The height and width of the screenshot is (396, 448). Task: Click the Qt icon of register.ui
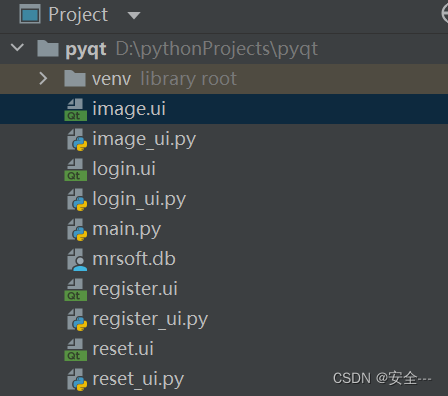(x=76, y=289)
